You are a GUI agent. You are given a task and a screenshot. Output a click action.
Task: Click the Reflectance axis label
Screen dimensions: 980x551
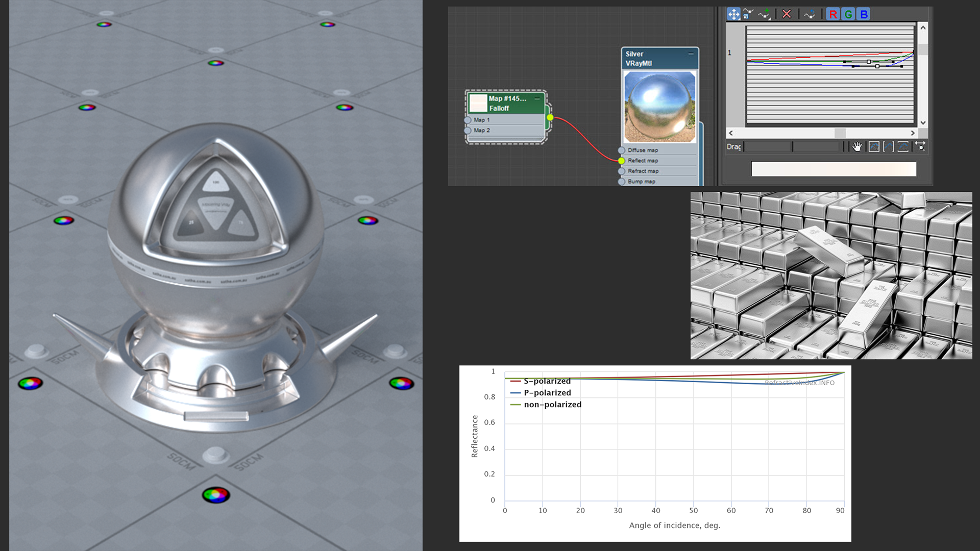point(475,436)
